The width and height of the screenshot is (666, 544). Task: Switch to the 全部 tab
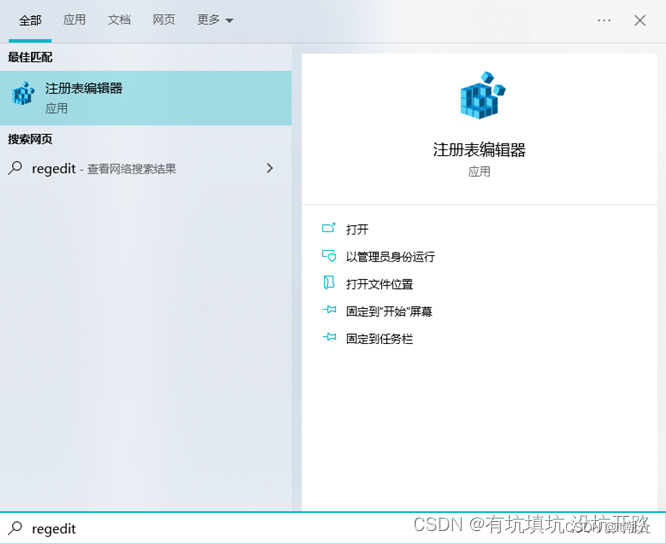[30, 20]
